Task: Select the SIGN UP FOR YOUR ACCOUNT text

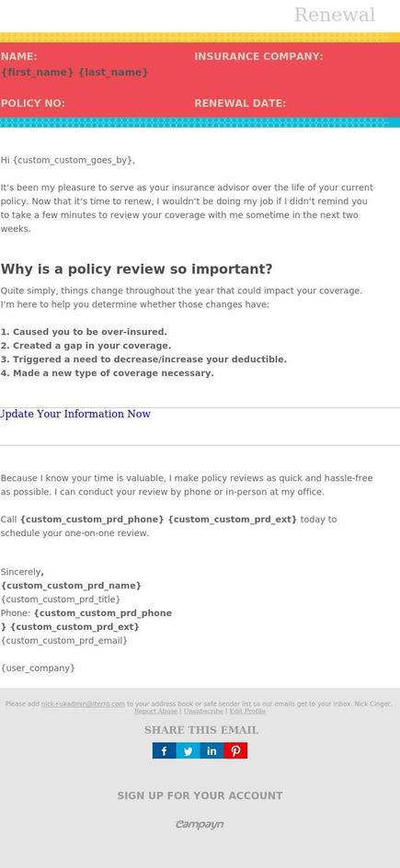Action: tap(200, 795)
